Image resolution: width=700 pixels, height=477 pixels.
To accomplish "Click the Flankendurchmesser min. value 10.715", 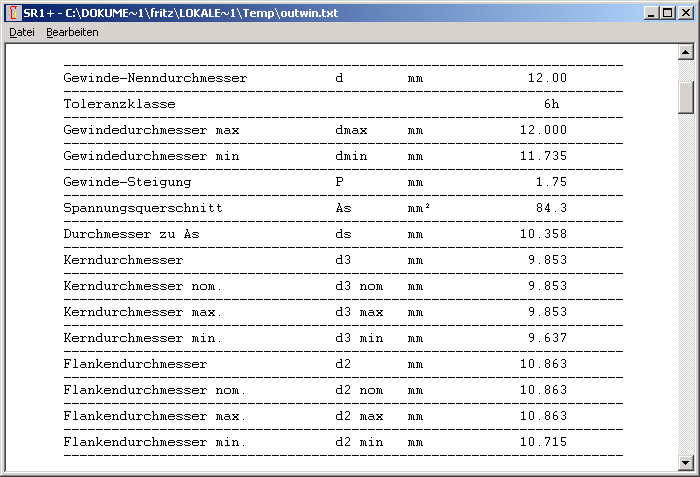I will point(543,442).
